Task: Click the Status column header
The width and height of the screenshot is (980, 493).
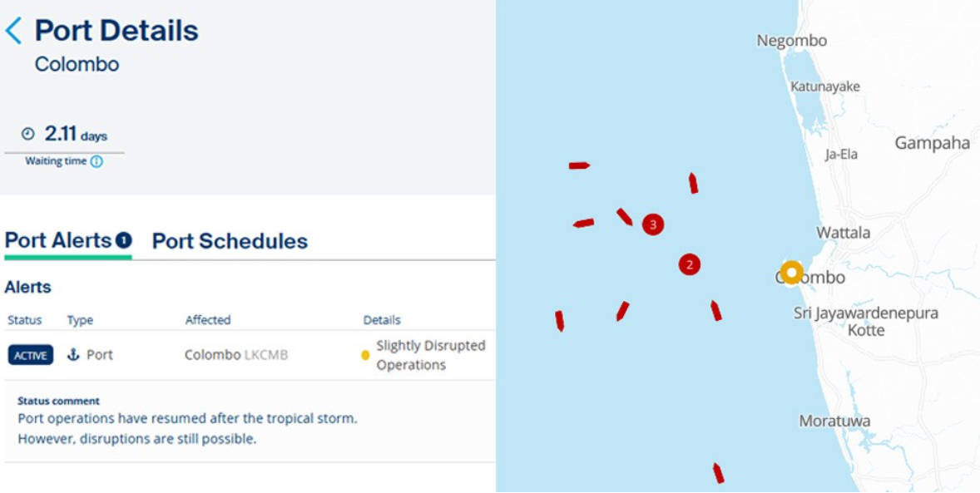Action: pyautogui.click(x=25, y=320)
